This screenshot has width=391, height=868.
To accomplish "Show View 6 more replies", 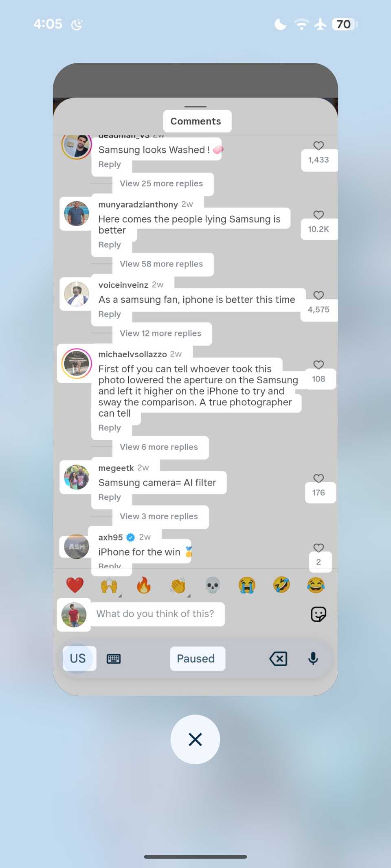I will [x=159, y=447].
